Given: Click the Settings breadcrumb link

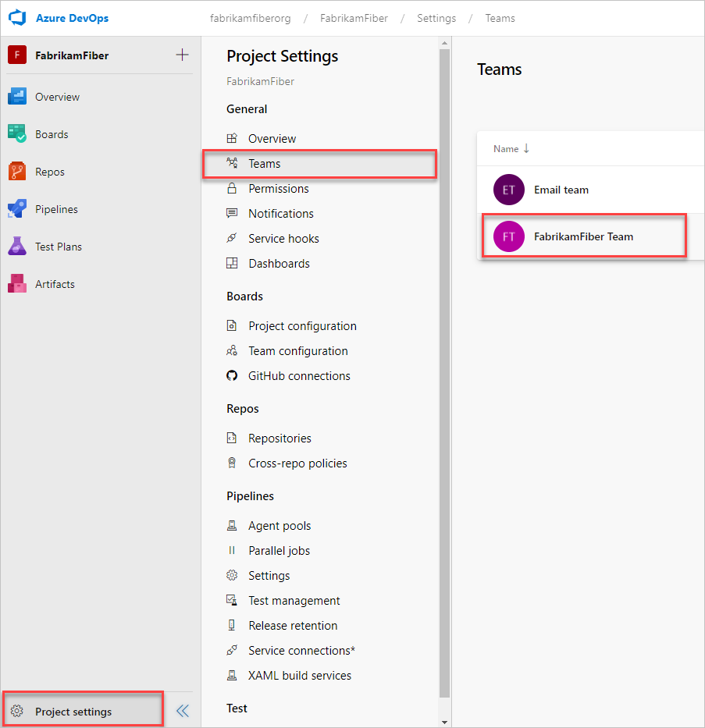Looking at the screenshot, I should pyautogui.click(x=436, y=18).
